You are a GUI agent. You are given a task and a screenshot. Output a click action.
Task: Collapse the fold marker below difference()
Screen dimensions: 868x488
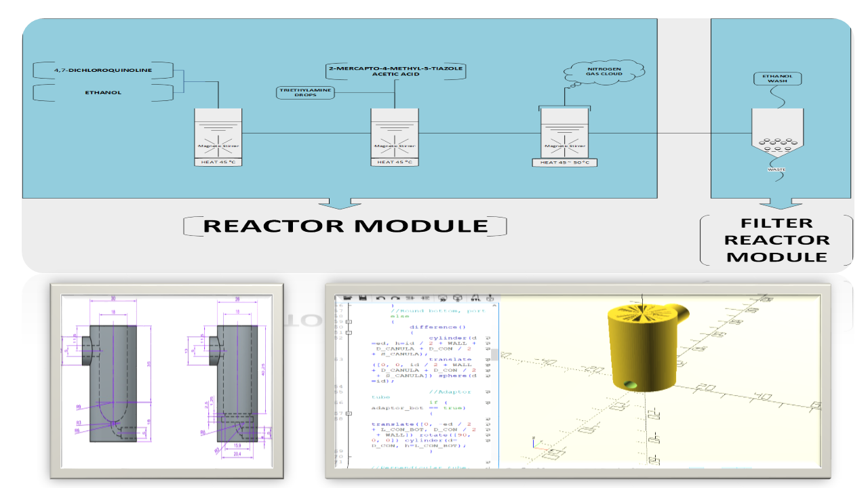tap(348, 333)
